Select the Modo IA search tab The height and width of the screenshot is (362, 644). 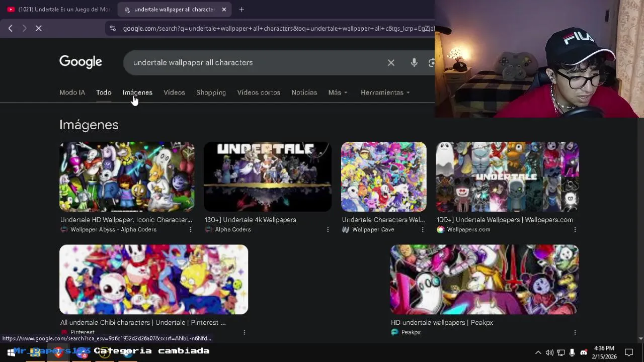(72, 93)
